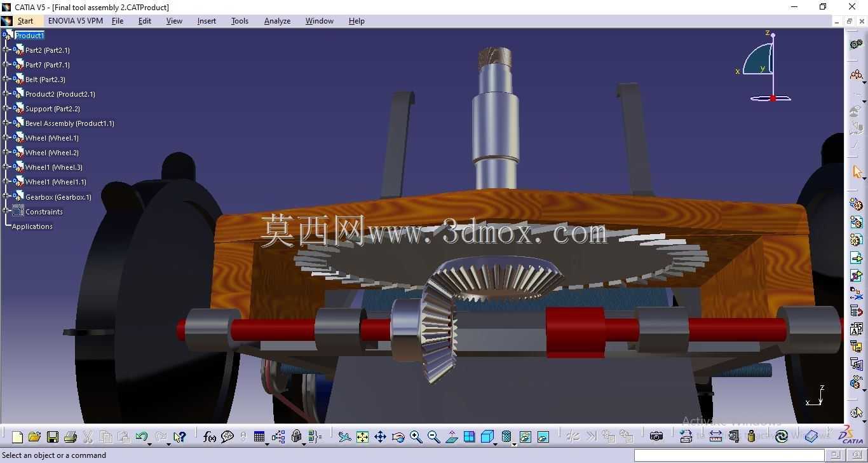Image resolution: width=868 pixels, height=463 pixels.
Task: Open the Start menu in CATIA
Action: coord(25,21)
